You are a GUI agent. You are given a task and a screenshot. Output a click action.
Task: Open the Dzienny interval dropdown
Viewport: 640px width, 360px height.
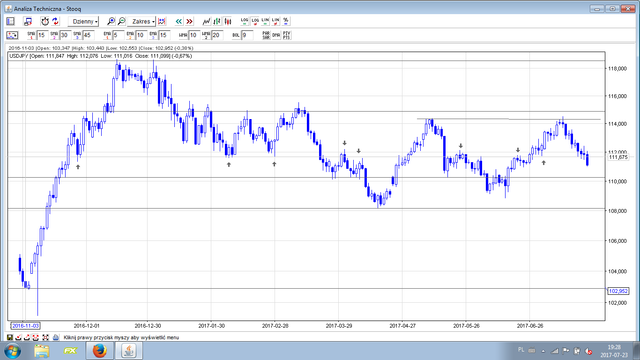83,21
